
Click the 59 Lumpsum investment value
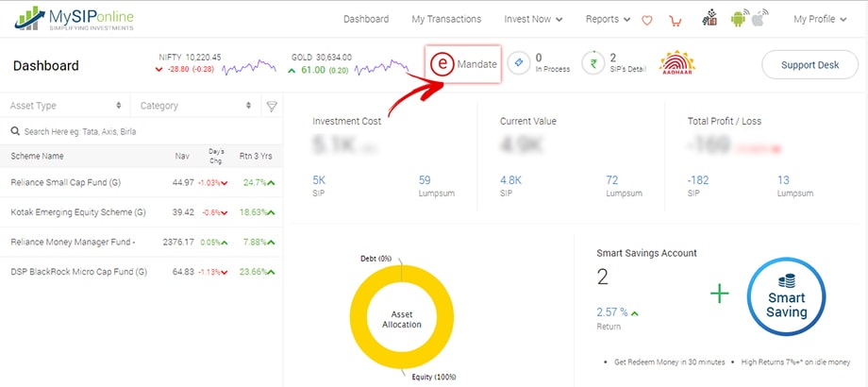425,180
